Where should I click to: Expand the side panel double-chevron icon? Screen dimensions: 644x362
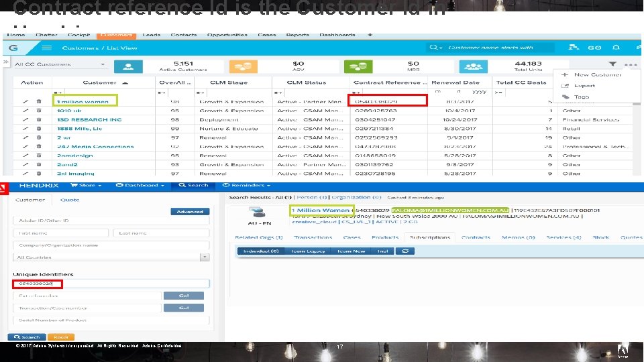[x=6, y=62]
